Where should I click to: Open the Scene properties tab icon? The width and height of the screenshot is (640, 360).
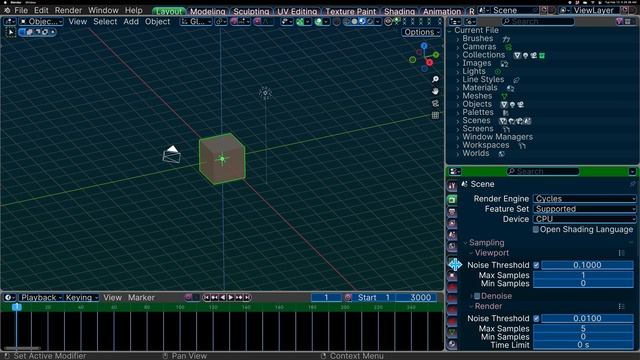tap(452, 235)
